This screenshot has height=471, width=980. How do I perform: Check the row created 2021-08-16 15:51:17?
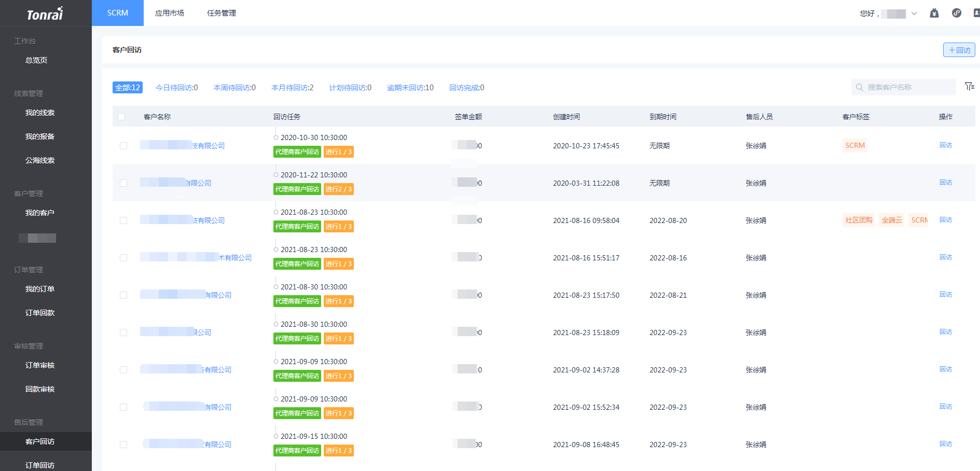(123, 258)
